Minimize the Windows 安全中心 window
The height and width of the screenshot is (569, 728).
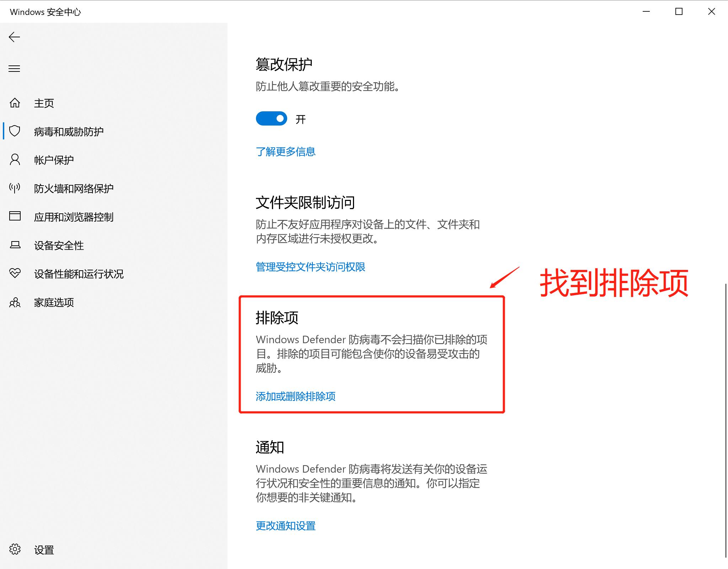646,12
